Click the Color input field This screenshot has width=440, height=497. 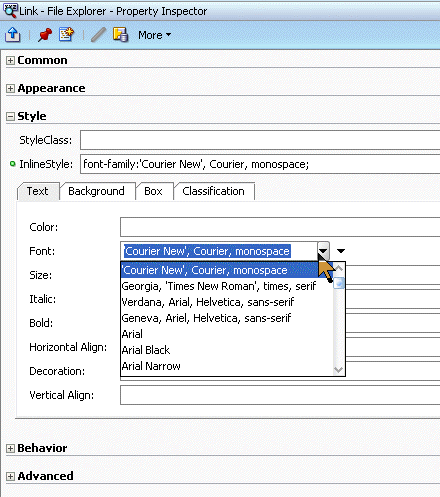pyautogui.click(x=280, y=227)
